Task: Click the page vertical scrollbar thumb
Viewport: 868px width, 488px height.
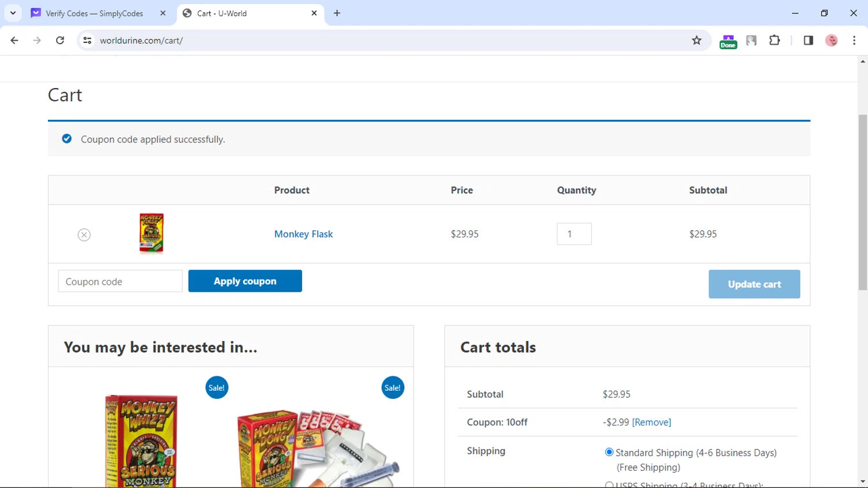Action: [x=863, y=203]
